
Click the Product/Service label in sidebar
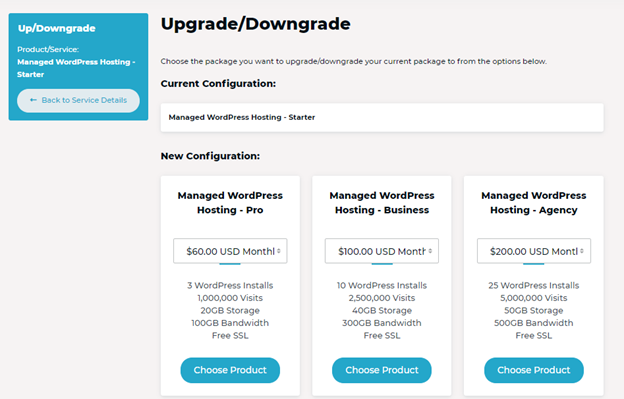click(48, 49)
